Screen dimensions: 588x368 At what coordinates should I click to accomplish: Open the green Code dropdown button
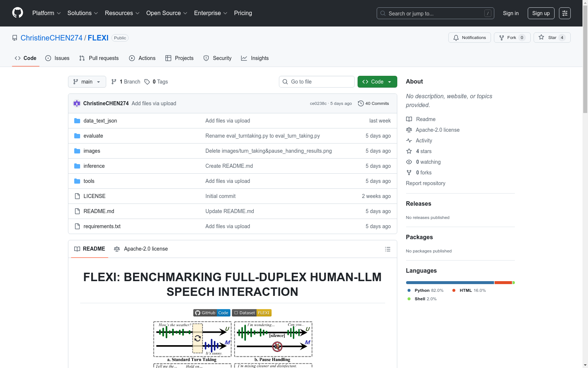coord(377,82)
